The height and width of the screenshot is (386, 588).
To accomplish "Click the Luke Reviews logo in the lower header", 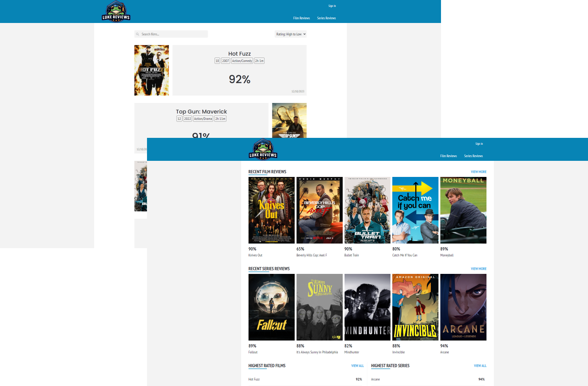I will 263,149.
